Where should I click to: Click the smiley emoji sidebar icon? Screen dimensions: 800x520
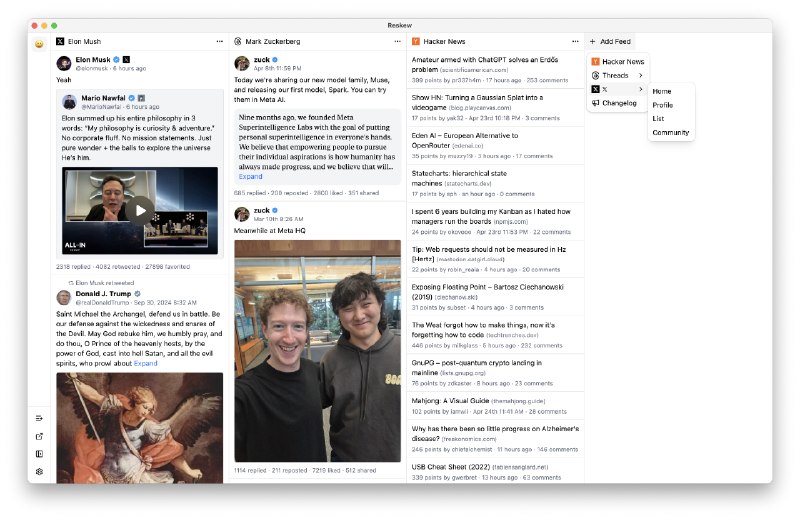(39, 44)
